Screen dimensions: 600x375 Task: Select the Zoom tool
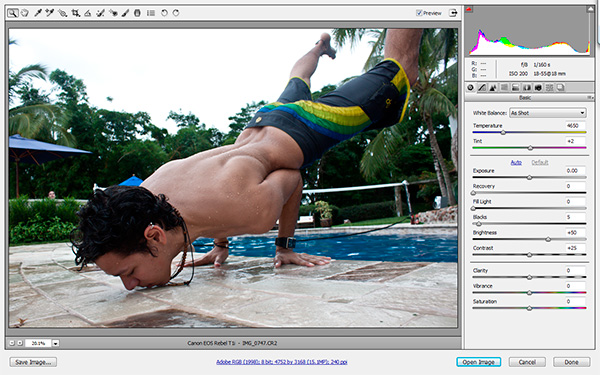12,13
